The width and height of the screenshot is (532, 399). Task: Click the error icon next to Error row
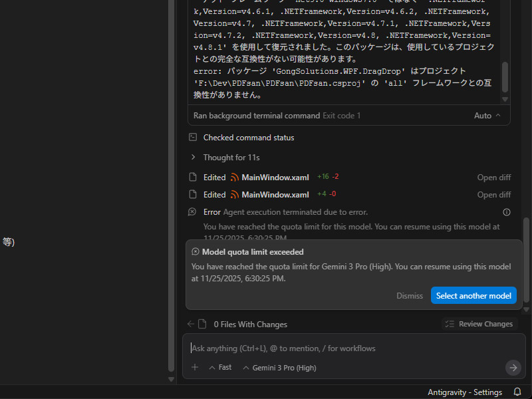192,212
